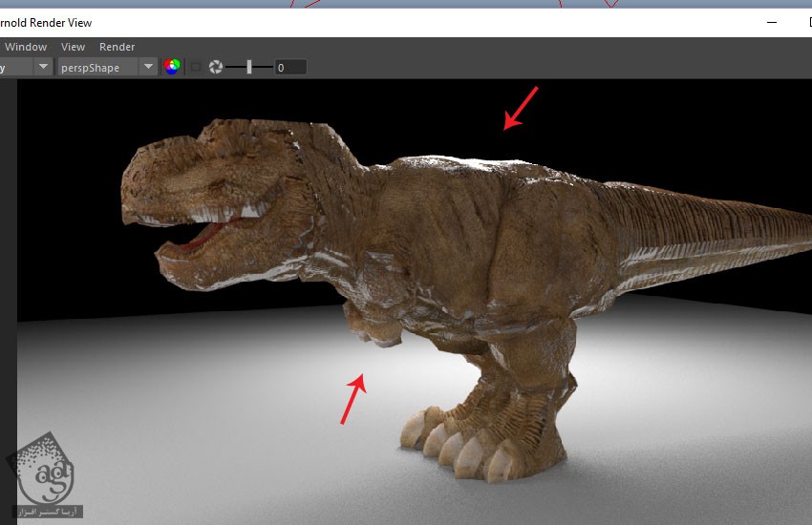The image size is (812, 525).
Task: Open the View menu
Action: [73, 47]
